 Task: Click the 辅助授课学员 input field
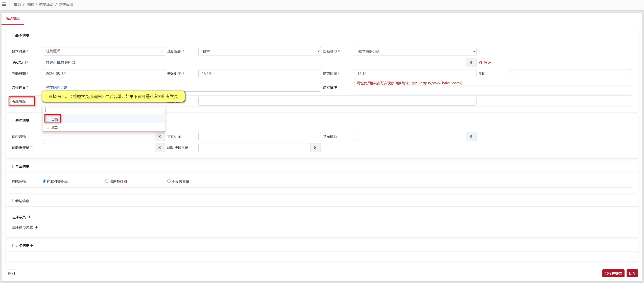254,148
